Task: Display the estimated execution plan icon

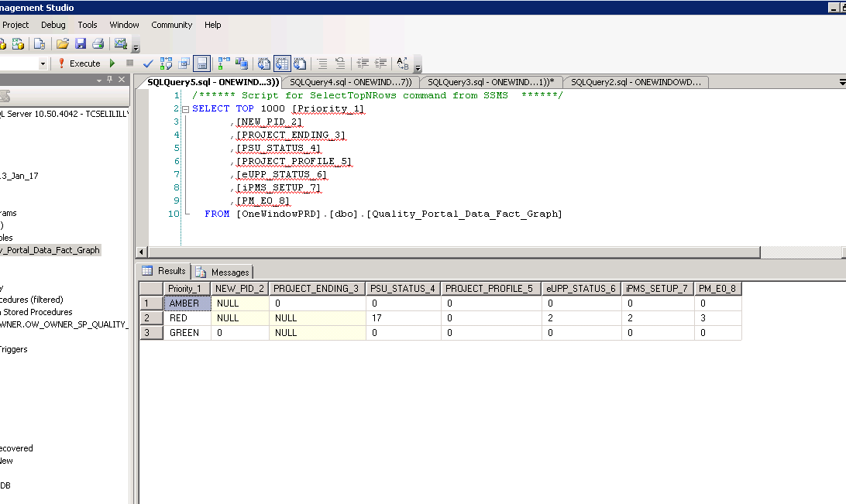Action: (166, 63)
